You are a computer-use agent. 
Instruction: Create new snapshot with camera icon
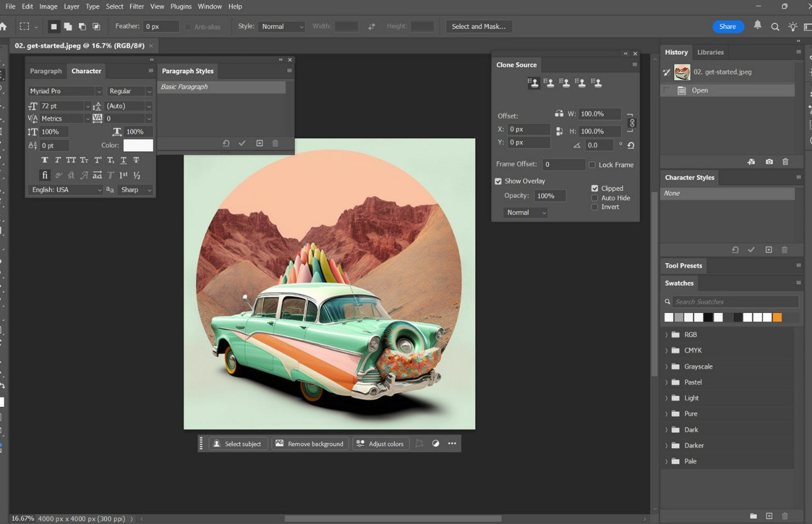pyautogui.click(x=769, y=162)
